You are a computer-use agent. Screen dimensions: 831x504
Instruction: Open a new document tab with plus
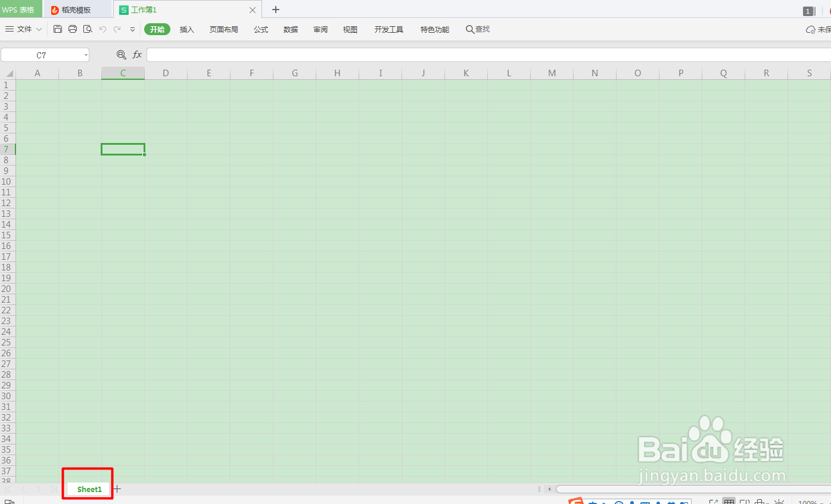(276, 10)
